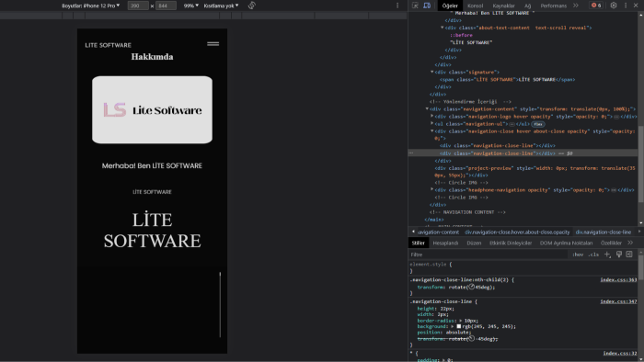This screenshot has height=362, width=644.
Task: Open the red error count badge
Action: click(x=596, y=6)
